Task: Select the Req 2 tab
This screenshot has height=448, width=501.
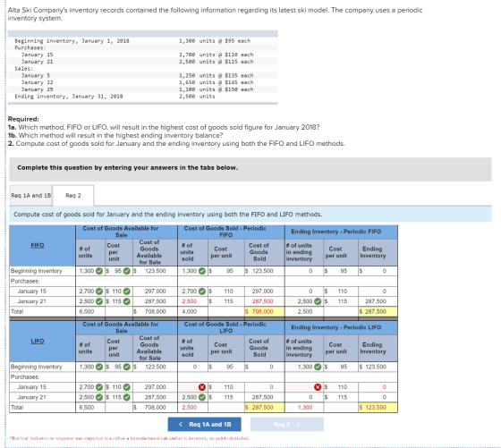Action: [73, 196]
